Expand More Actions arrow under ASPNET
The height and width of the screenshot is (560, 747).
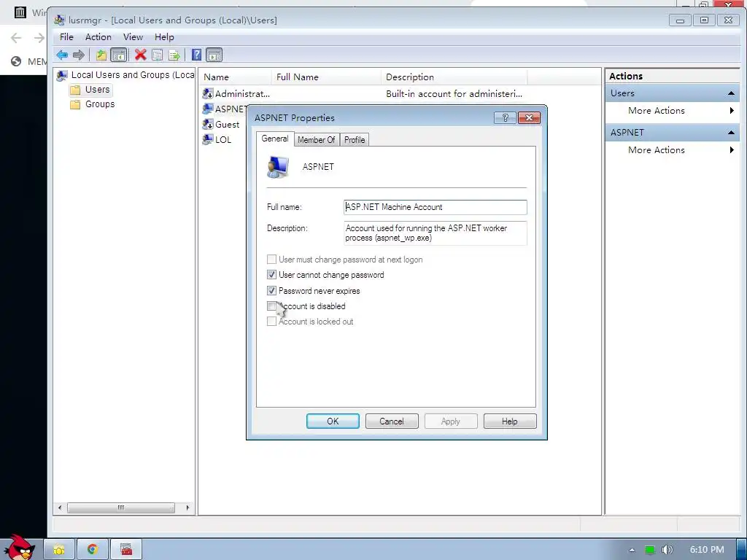[x=732, y=150]
